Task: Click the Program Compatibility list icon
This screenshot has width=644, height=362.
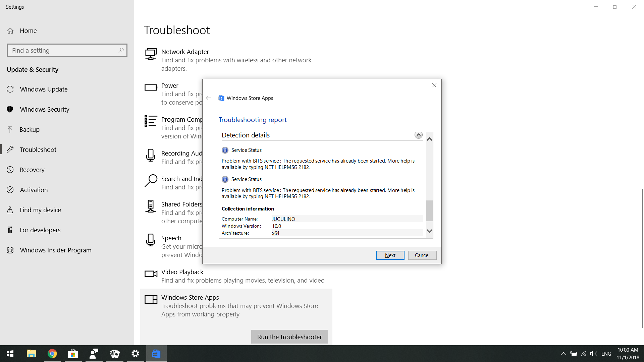Action: coord(151,121)
